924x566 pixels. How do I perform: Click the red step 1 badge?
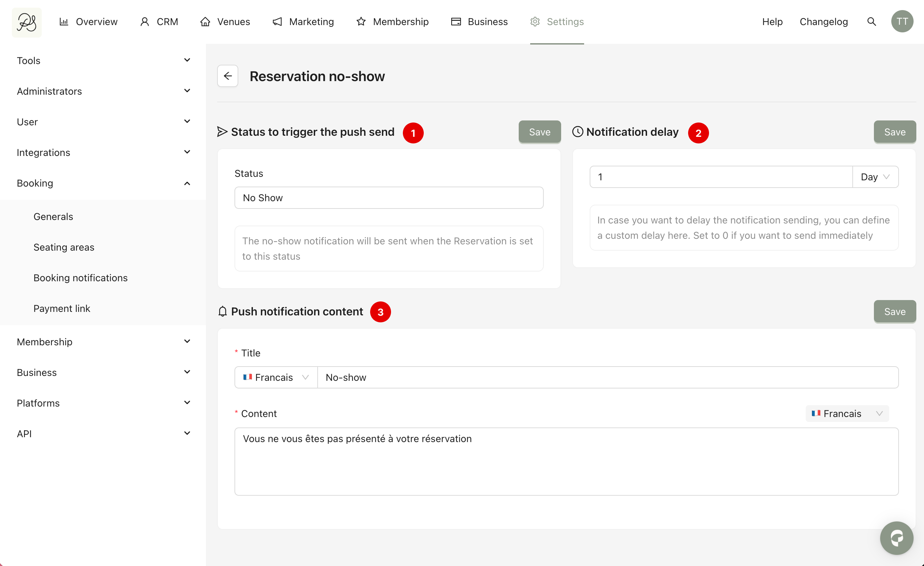[413, 133]
